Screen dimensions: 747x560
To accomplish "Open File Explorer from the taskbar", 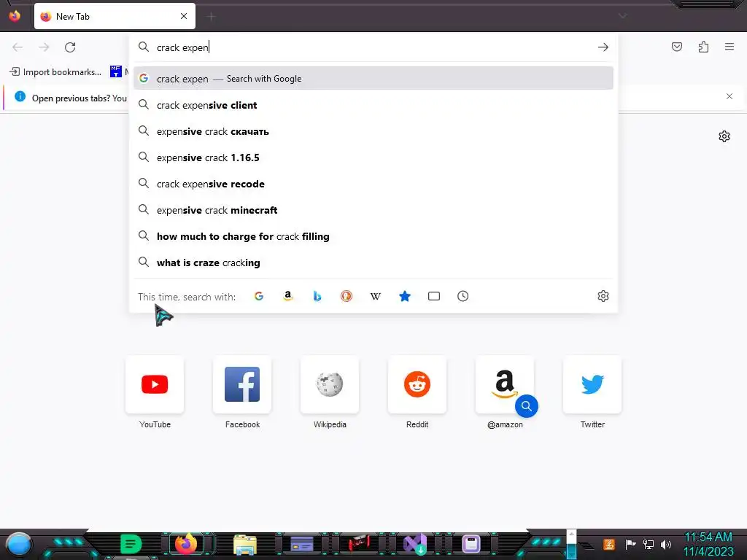I will pyautogui.click(x=245, y=544).
